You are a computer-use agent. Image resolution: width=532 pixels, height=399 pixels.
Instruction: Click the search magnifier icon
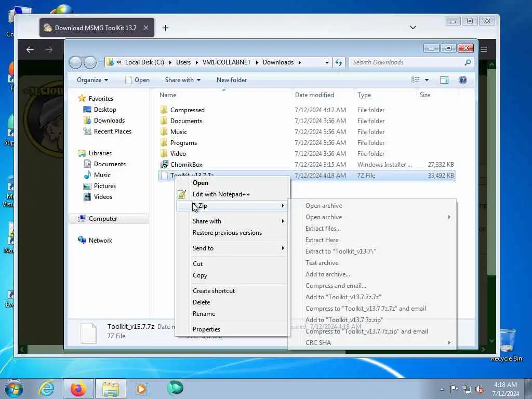(468, 62)
